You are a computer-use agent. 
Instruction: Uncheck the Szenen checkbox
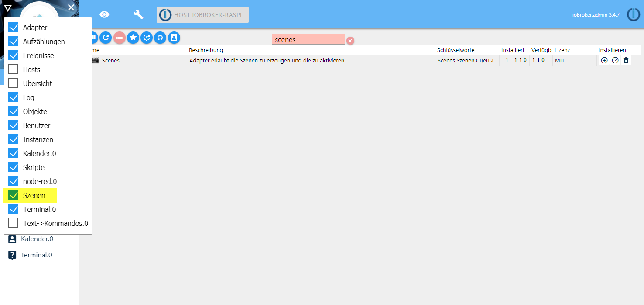(x=13, y=195)
